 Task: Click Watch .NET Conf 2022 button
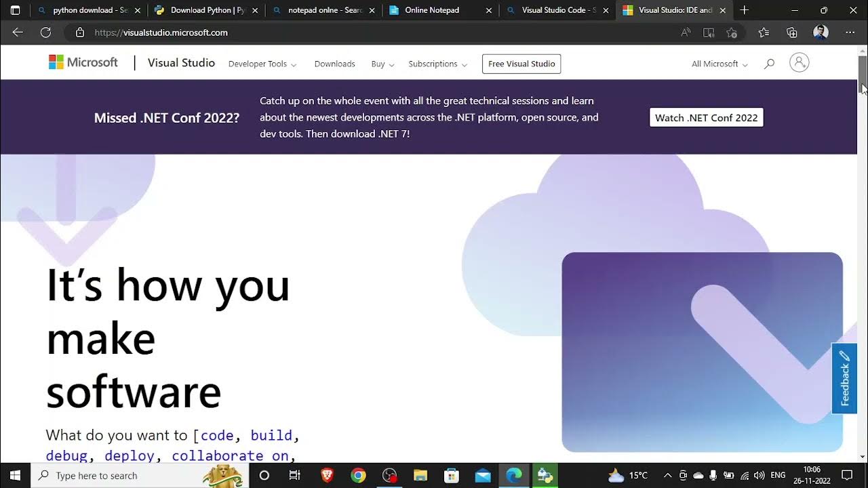[x=707, y=117]
